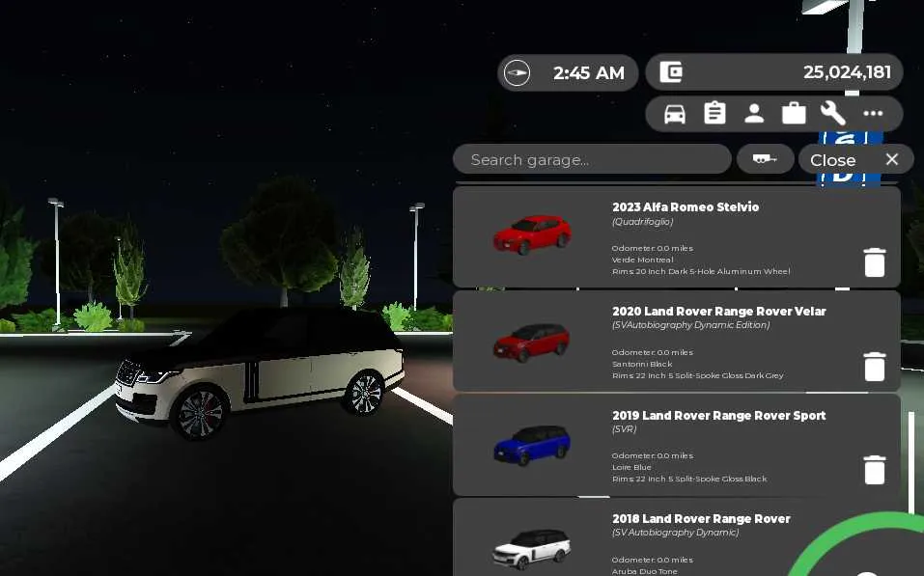The width and height of the screenshot is (924, 576).
Task: Open the player profile person icon
Action: pos(754,113)
